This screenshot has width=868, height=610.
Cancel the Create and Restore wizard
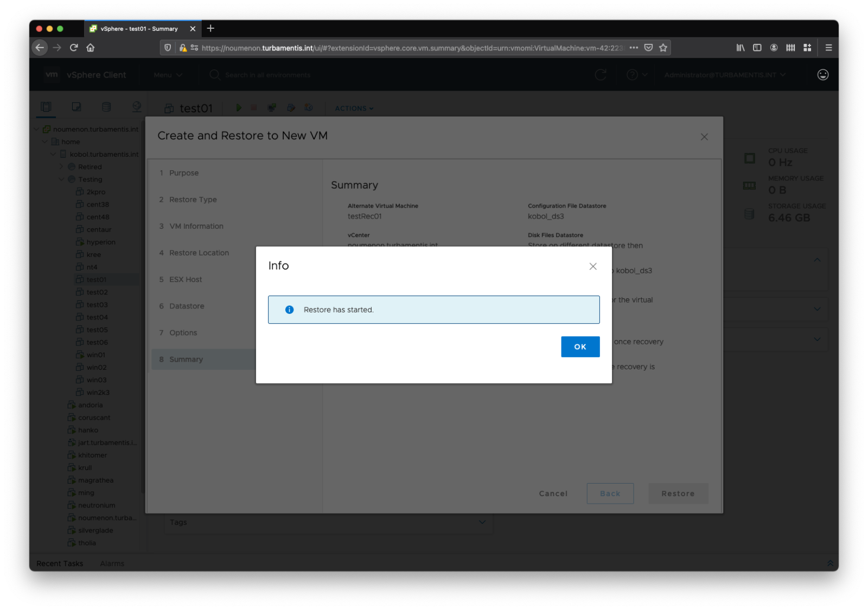click(x=553, y=493)
